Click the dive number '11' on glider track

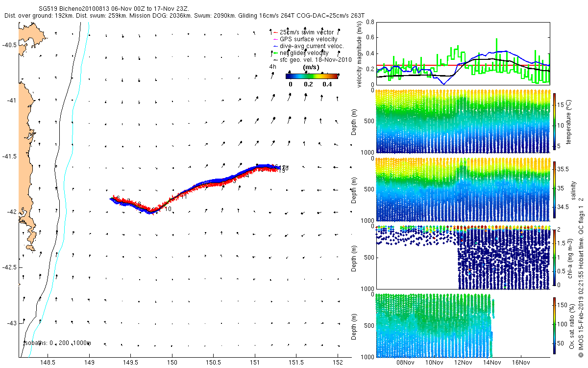[184, 197]
